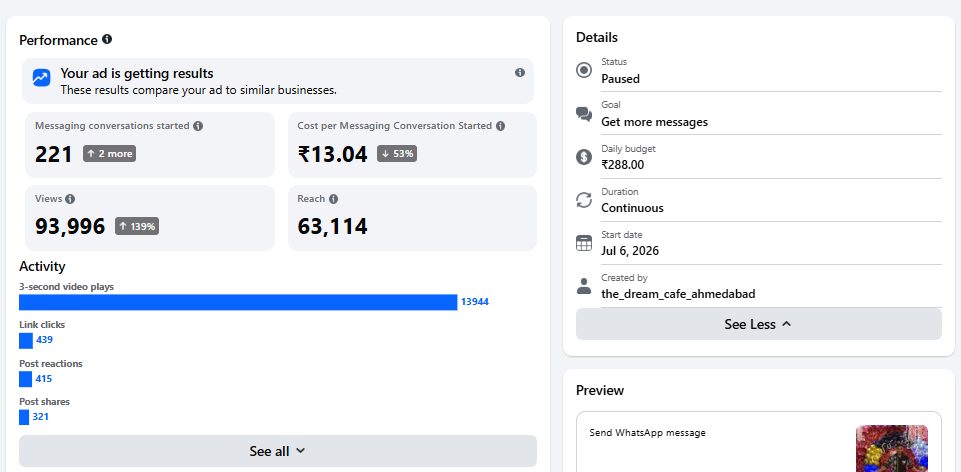This screenshot has height=472, width=961.
Task: Click the 439 link clicks value
Action: coord(44,340)
